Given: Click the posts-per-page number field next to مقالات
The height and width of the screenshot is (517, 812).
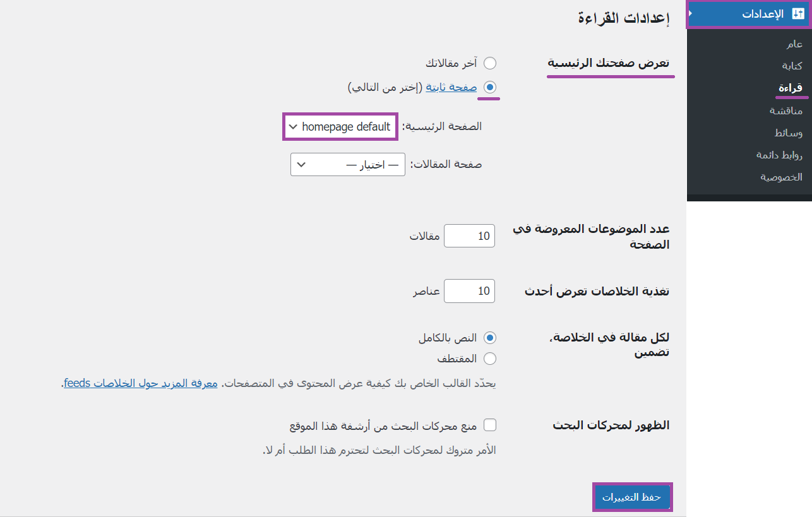Looking at the screenshot, I should [x=469, y=236].
